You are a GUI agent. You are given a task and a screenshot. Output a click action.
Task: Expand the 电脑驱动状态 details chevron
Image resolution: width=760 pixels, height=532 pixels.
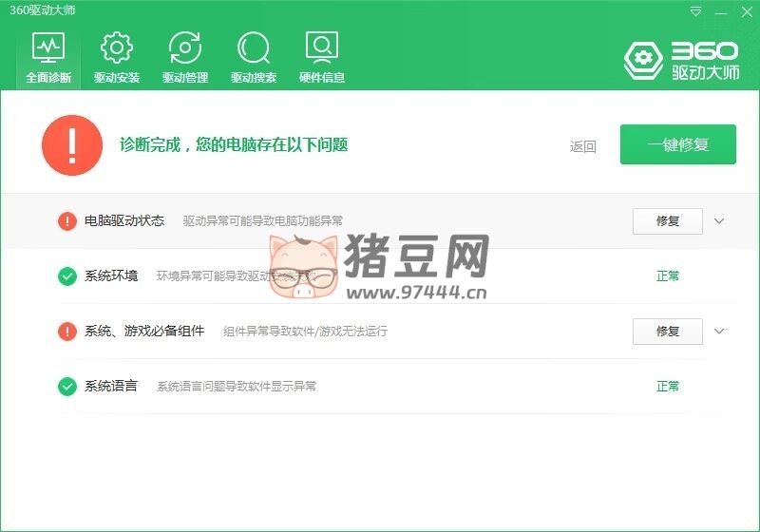coord(719,221)
